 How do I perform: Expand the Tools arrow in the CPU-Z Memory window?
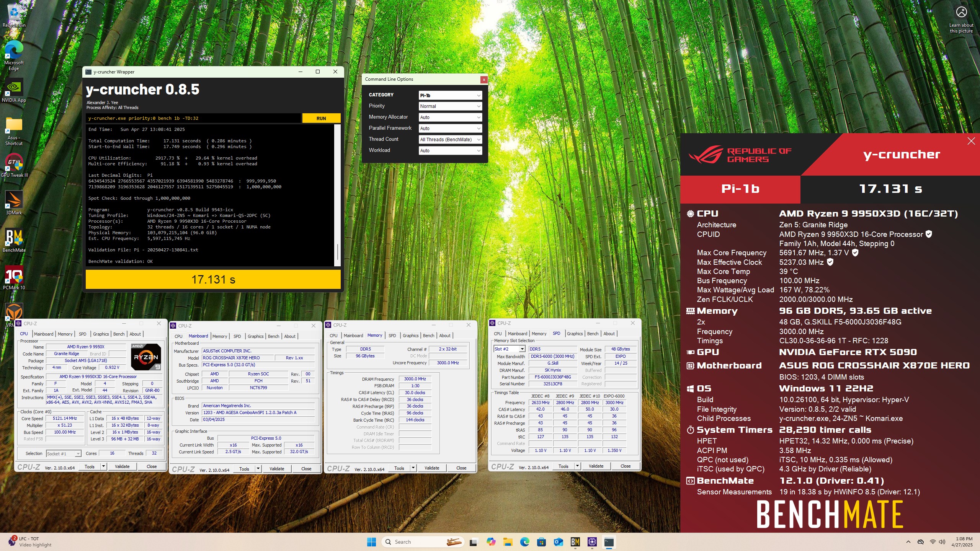point(413,468)
